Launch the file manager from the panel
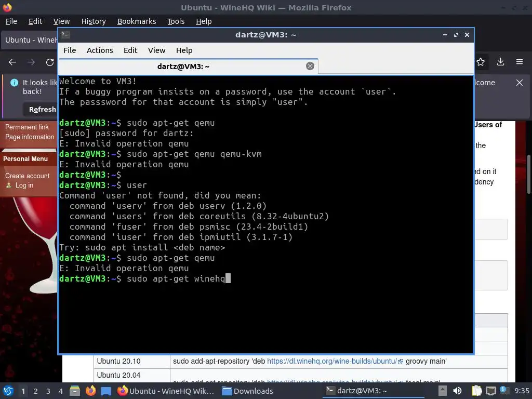 [75, 391]
